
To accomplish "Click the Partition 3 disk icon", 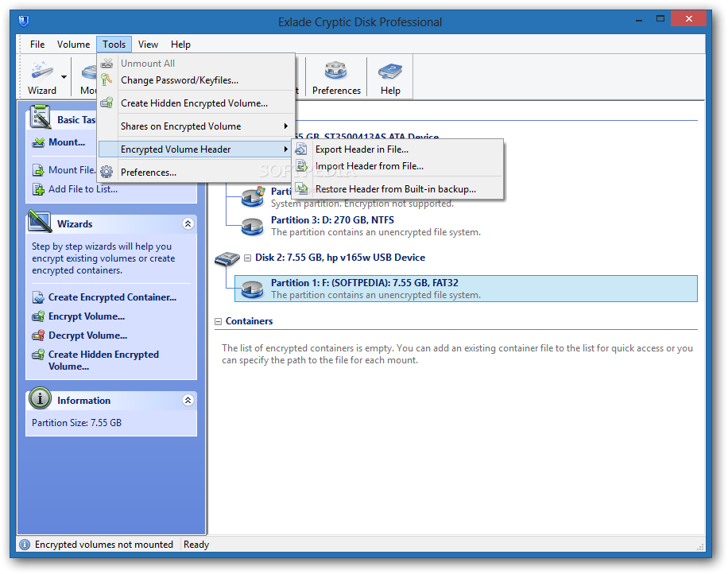I will [252, 227].
